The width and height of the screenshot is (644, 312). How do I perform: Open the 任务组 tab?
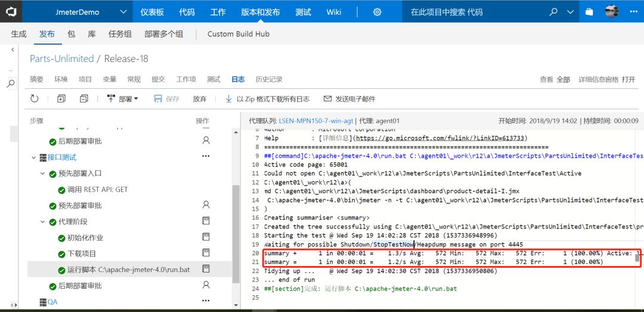coord(120,34)
